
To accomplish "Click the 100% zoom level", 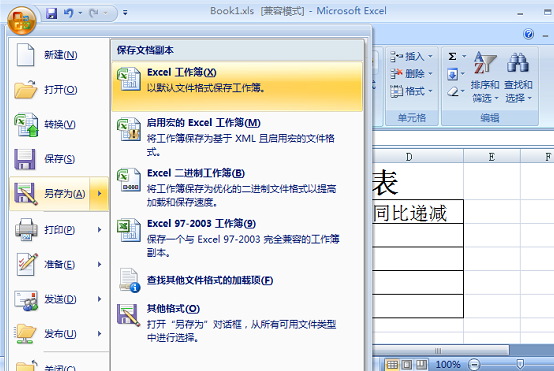I will tap(448, 364).
